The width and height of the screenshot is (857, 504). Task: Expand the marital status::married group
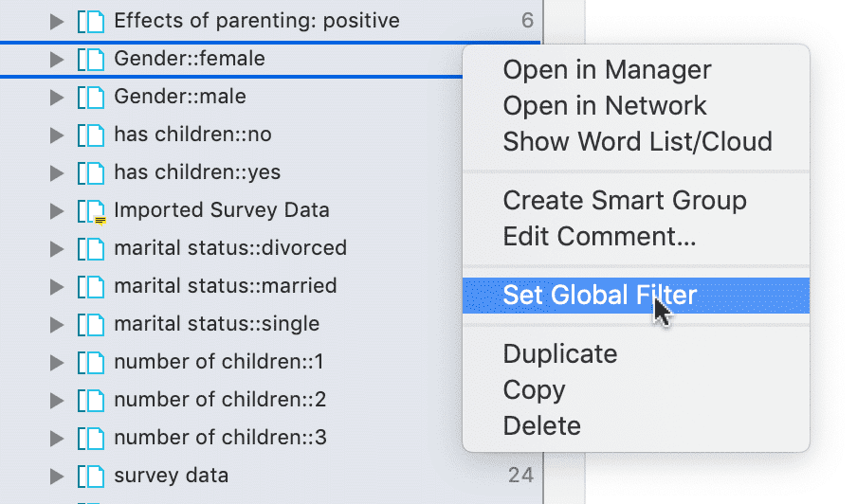tap(56, 286)
